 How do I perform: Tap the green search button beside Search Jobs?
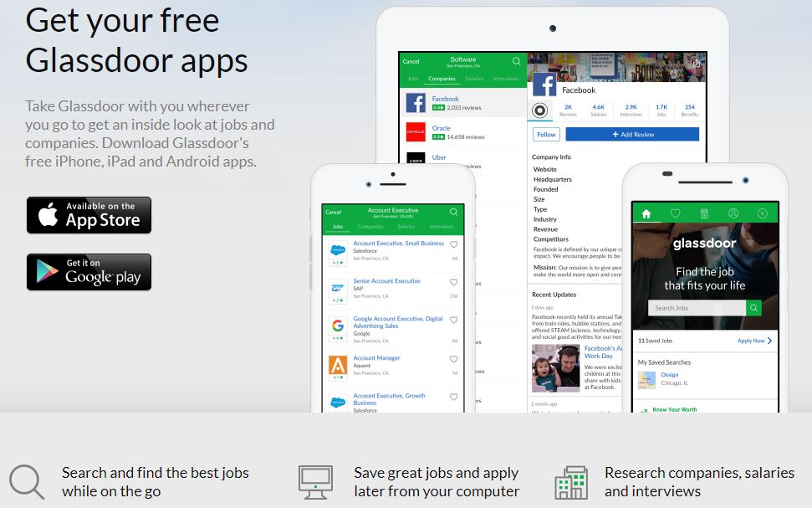click(x=753, y=308)
